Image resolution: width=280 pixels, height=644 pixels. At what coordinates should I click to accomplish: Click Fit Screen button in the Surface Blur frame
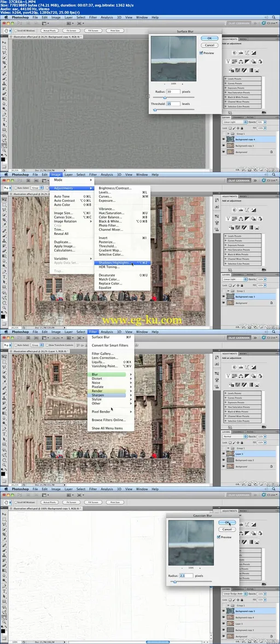[x=71, y=31]
